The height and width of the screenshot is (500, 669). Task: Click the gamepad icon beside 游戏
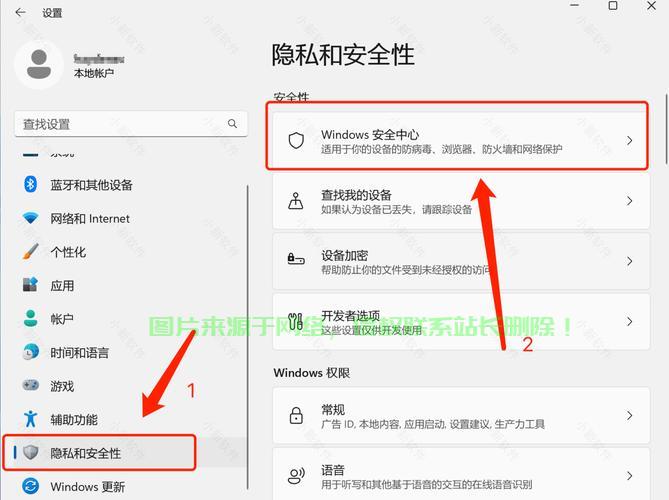30,385
